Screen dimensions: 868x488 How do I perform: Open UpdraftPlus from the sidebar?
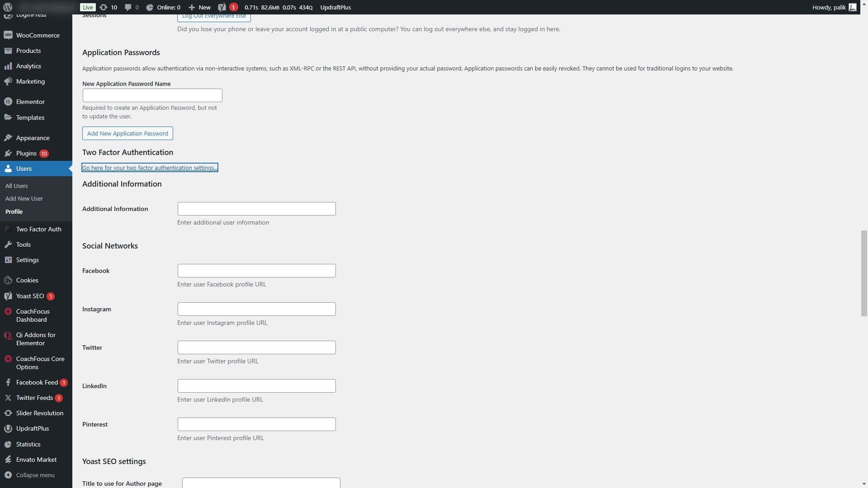click(x=32, y=428)
